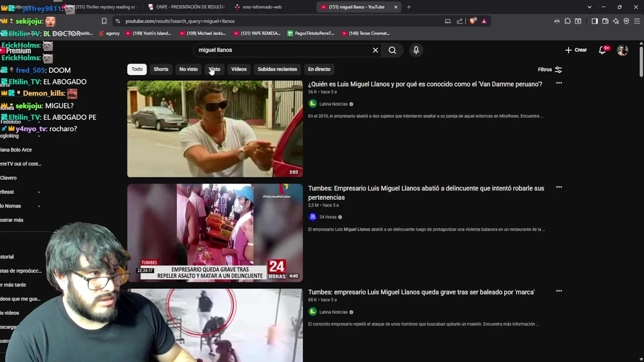Open the egency bookmark
The height and width of the screenshot is (362, 644).
tap(109, 33)
